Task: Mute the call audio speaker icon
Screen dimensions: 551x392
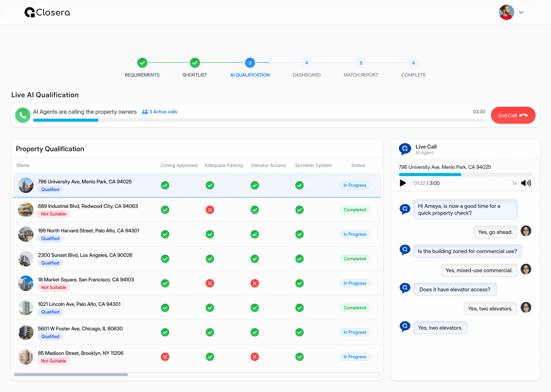Action: 526,183
